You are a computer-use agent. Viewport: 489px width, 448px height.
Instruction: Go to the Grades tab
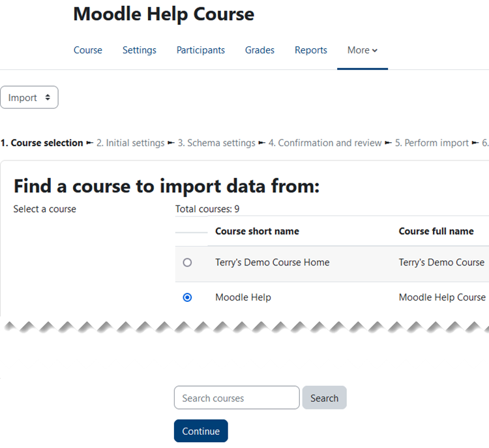pyautogui.click(x=259, y=50)
